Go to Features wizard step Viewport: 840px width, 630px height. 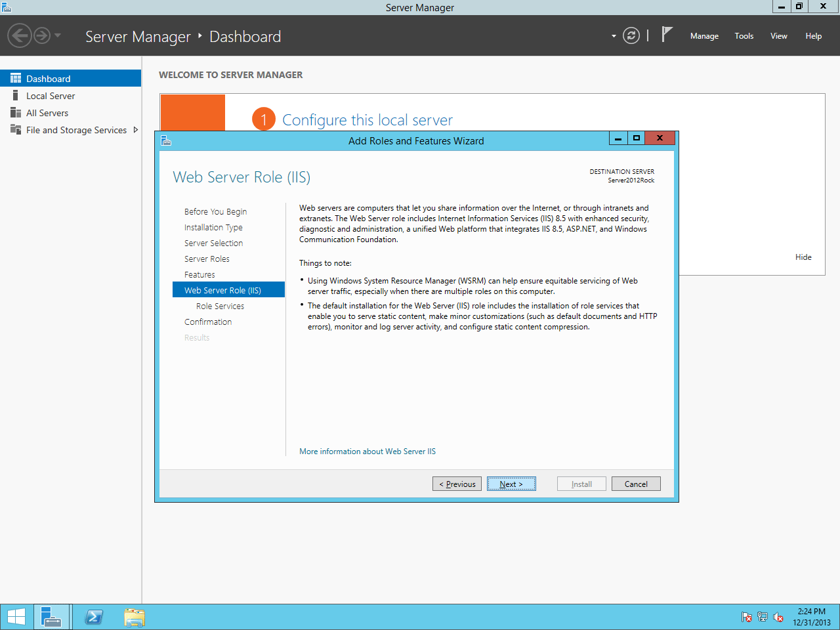199,274
